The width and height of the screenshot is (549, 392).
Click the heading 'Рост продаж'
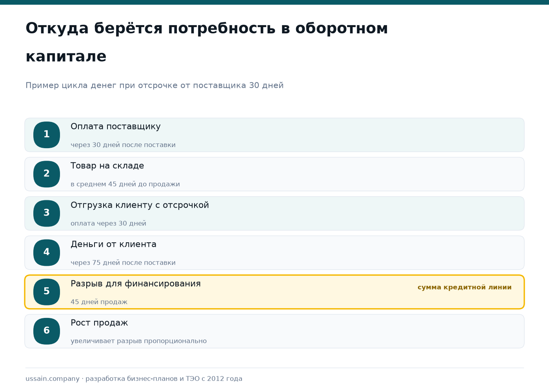pos(99,323)
